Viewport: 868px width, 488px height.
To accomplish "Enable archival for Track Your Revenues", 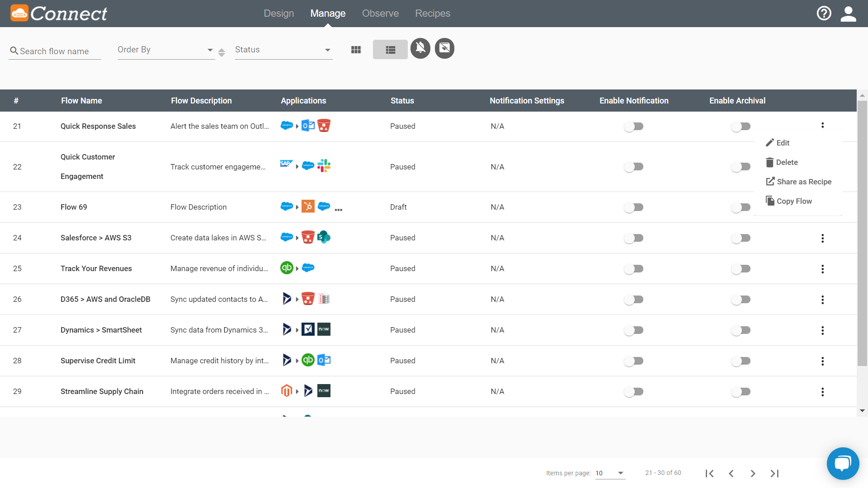I will tap(741, 269).
